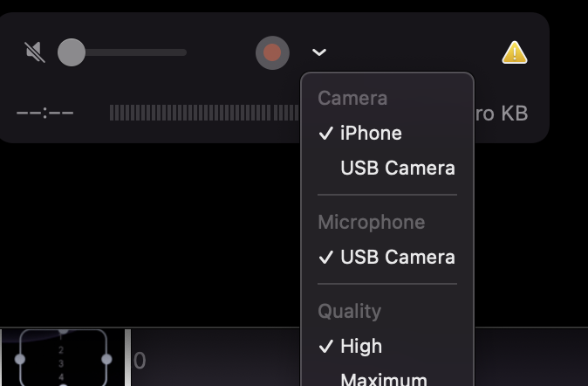
Task: Click the round volume slider knob
Action: pyautogui.click(x=72, y=52)
